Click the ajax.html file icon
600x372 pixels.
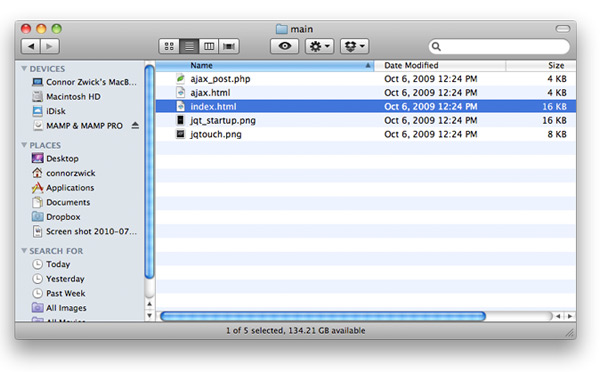tap(180, 92)
